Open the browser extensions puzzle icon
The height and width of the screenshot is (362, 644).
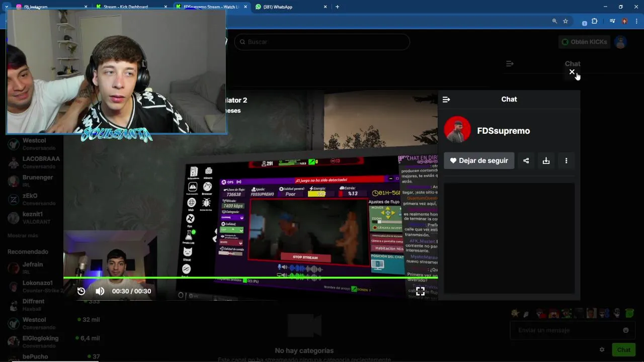595,21
